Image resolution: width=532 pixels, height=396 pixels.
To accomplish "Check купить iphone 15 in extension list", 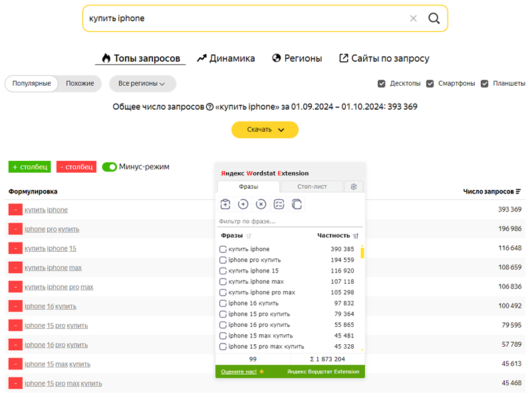I will click(x=223, y=271).
